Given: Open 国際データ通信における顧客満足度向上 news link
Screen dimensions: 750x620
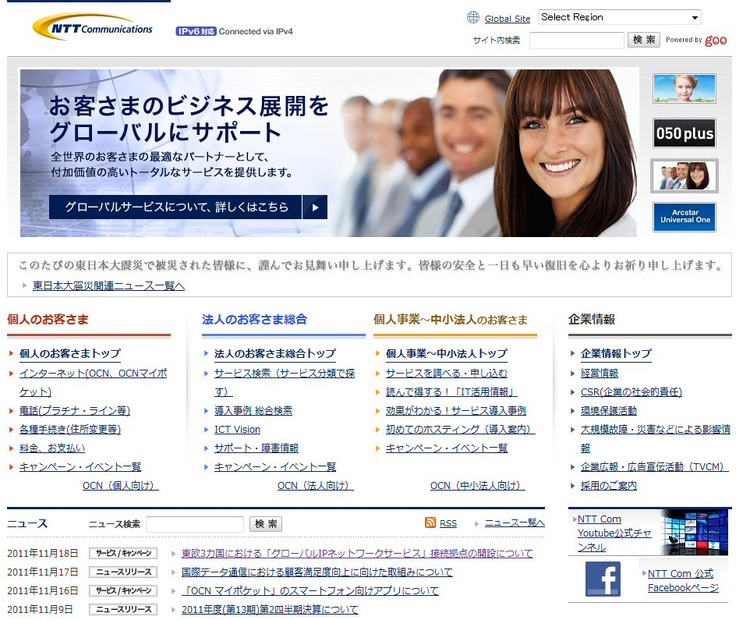Looking at the screenshot, I should pyautogui.click(x=317, y=572).
